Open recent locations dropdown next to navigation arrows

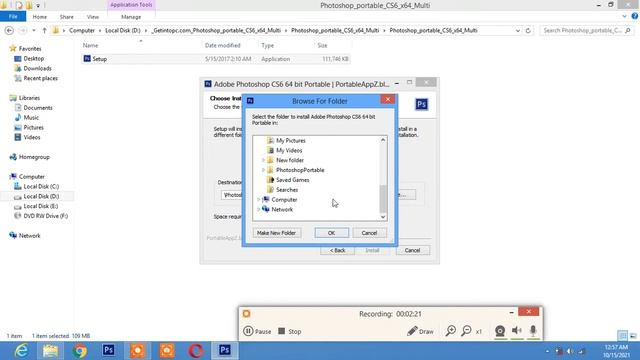pyautogui.click(x=34, y=31)
